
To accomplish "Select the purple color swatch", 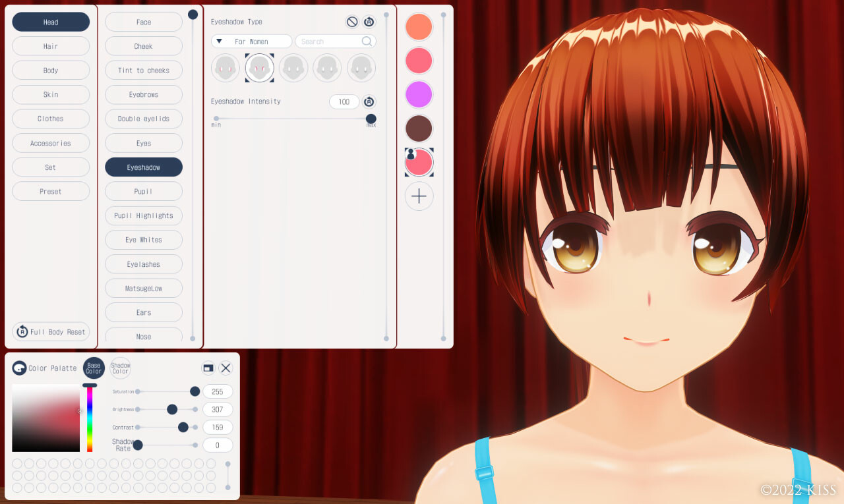I will tap(419, 94).
